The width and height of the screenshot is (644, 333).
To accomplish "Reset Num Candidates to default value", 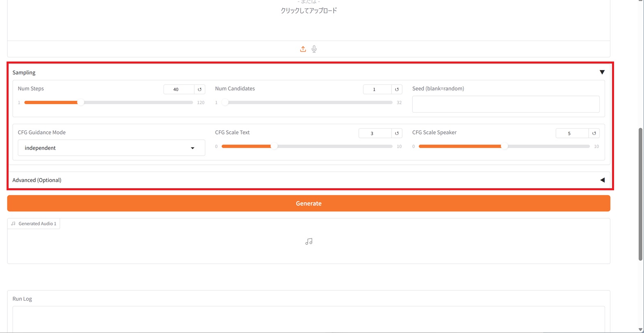I will (x=397, y=89).
